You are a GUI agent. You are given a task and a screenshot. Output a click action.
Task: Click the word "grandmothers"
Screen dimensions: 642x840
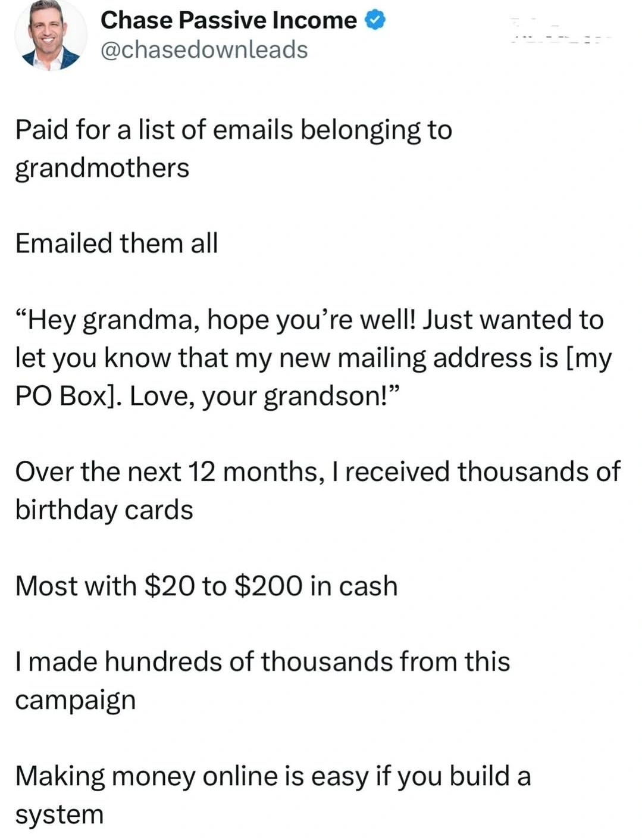point(102,168)
